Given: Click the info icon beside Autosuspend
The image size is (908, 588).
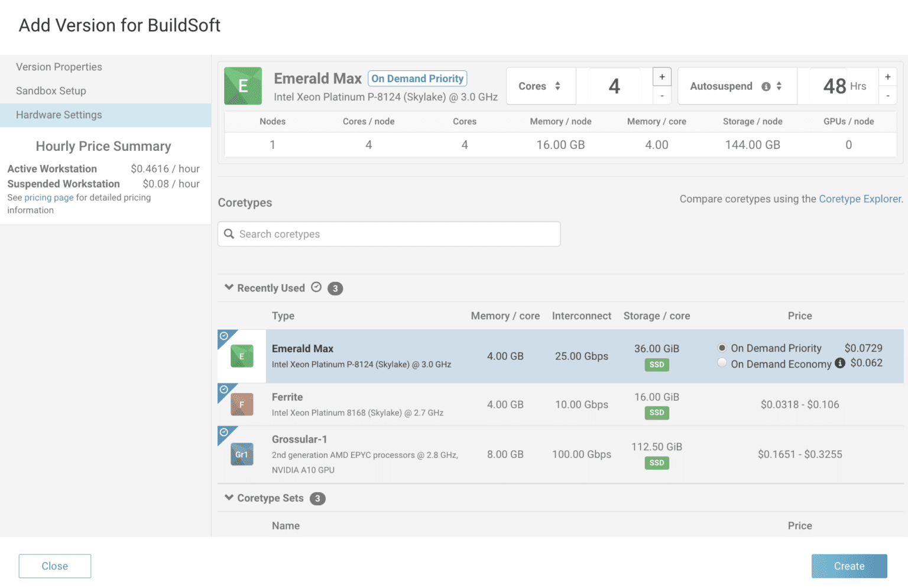Looking at the screenshot, I should click(766, 86).
